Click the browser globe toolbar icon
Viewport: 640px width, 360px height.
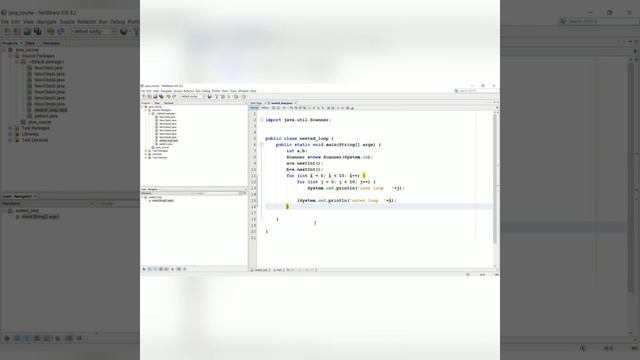209,96
